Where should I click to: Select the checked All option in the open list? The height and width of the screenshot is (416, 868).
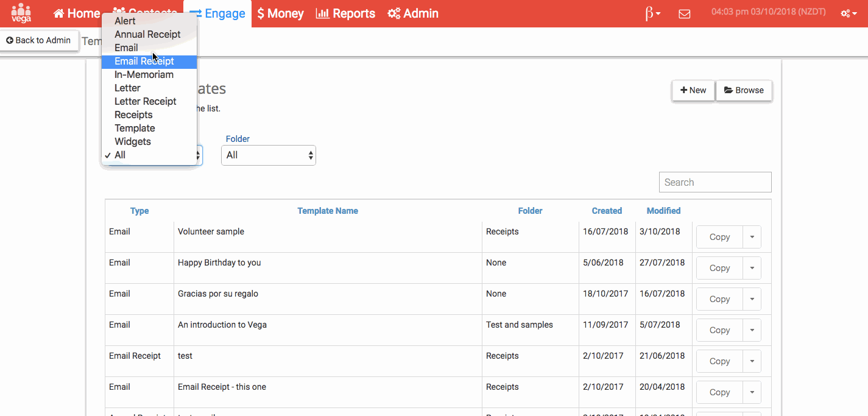pos(149,155)
